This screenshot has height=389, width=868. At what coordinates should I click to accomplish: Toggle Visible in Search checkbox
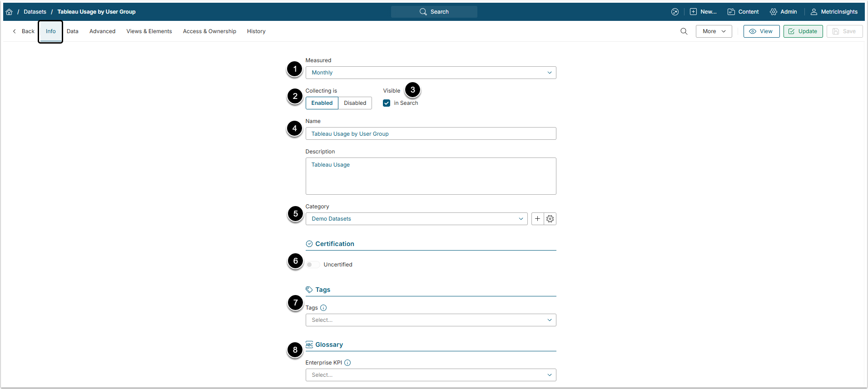click(387, 103)
